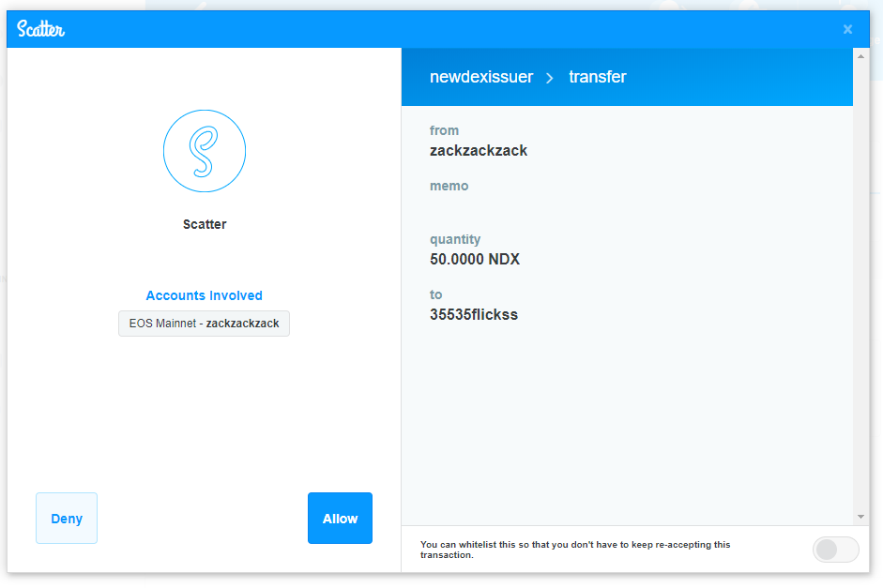Close the Scatter prompt window
Screen dimensions: 883x588
pyautogui.click(x=847, y=29)
